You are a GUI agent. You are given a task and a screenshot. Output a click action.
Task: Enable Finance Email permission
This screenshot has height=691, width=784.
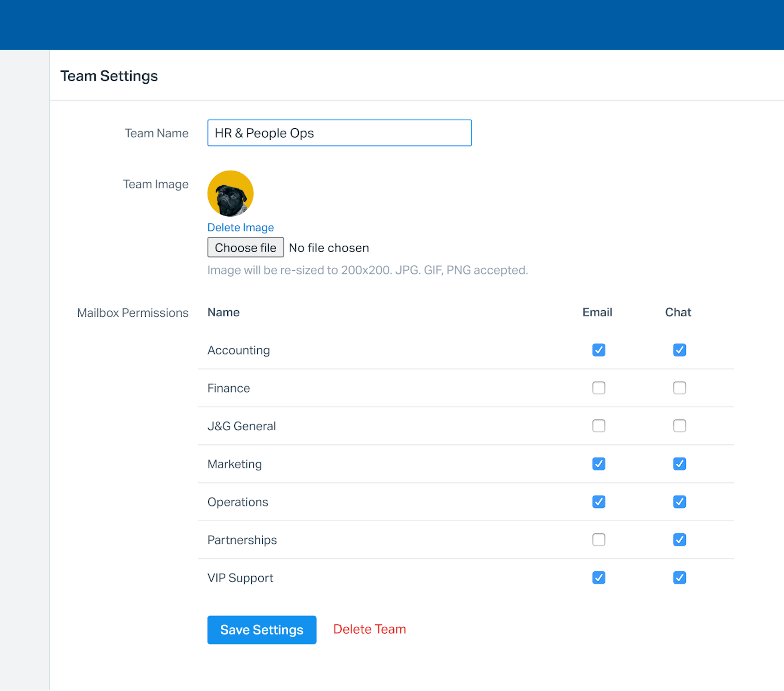point(599,388)
